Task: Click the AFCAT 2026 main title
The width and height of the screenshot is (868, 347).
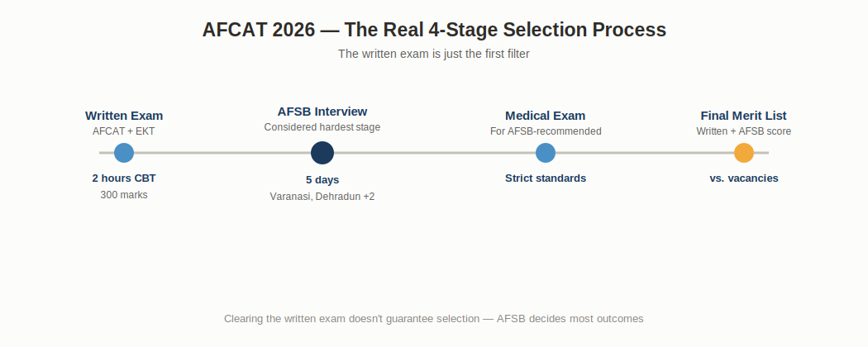Action: click(434, 30)
